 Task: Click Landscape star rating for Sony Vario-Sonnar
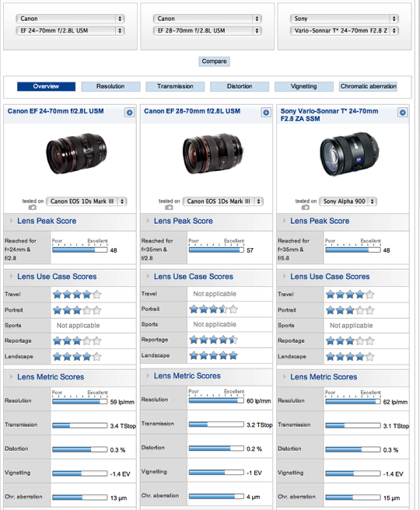coord(350,357)
